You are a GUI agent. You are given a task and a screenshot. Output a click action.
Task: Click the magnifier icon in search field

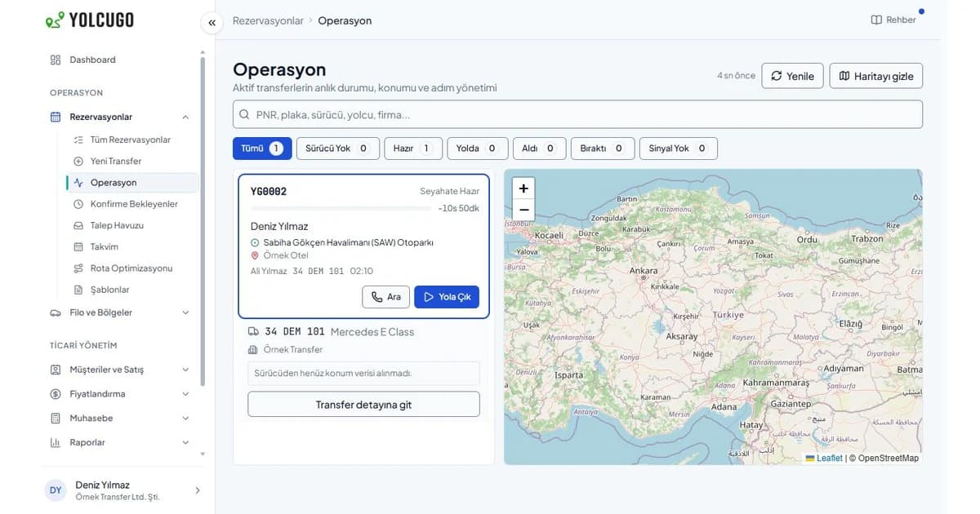click(x=245, y=114)
